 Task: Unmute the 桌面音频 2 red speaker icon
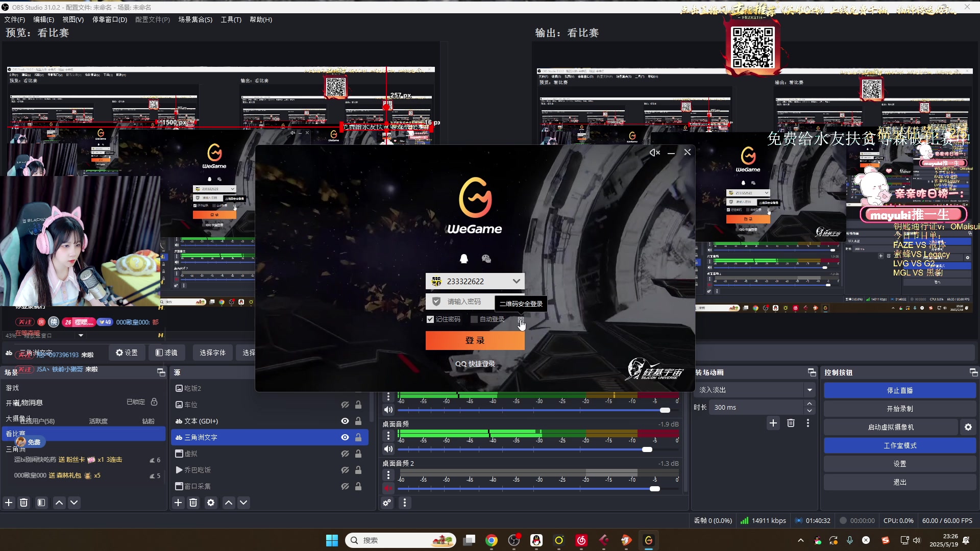388,489
